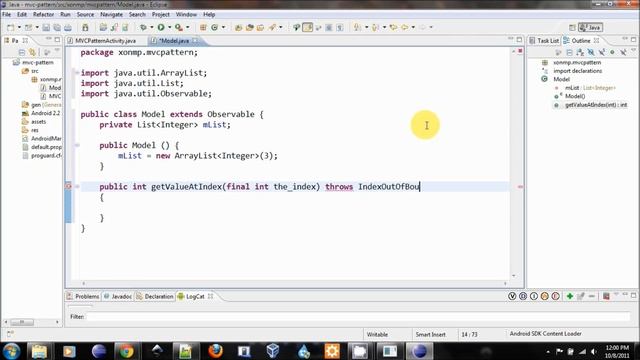Switch to the Task List tab
This screenshot has width=640, height=360.
point(544,41)
